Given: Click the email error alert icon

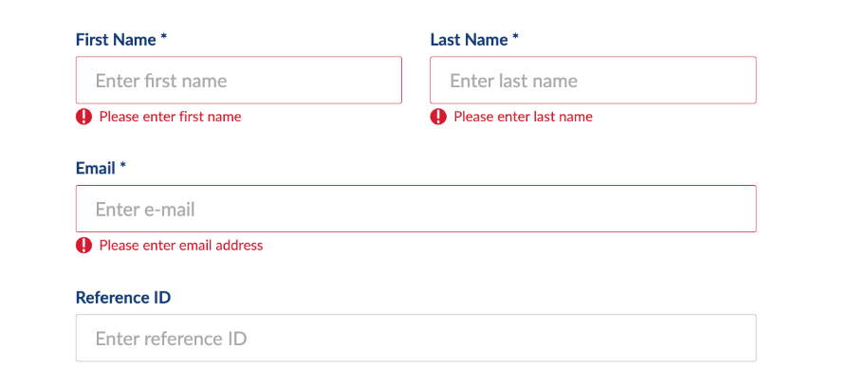Looking at the screenshot, I should [x=83, y=246].
